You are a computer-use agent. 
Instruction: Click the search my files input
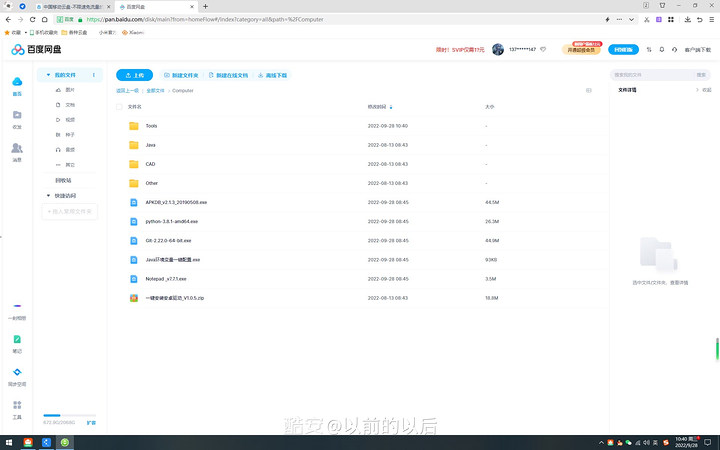652,75
